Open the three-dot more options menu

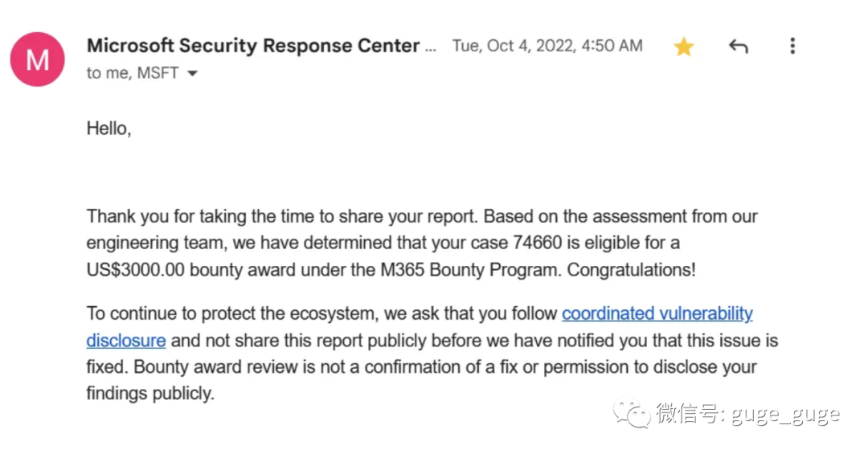(792, 46)
